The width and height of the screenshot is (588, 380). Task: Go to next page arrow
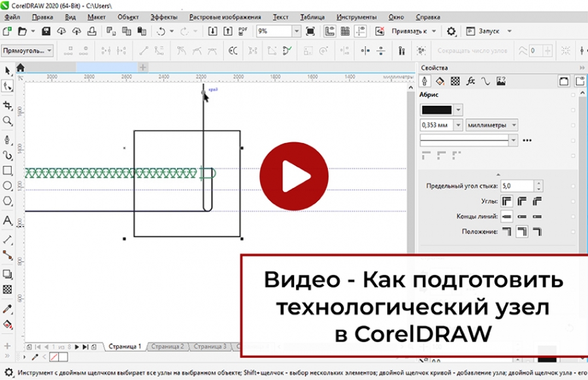(x=77, y=347)
